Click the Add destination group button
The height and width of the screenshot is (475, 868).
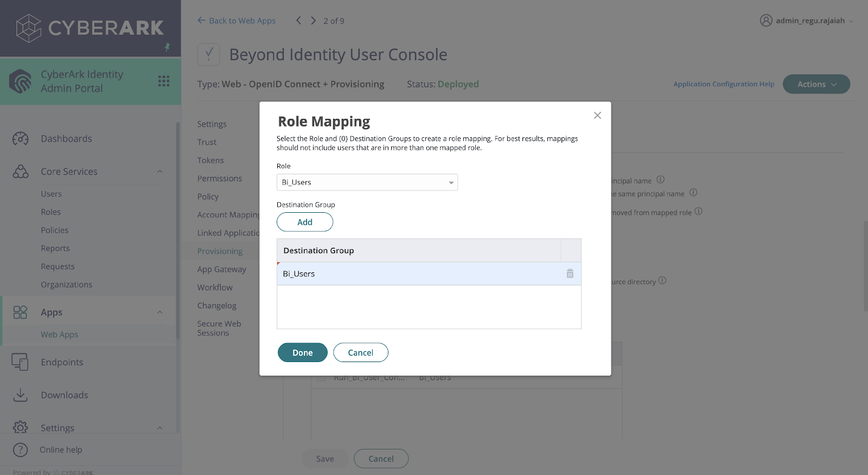point(305,222)
